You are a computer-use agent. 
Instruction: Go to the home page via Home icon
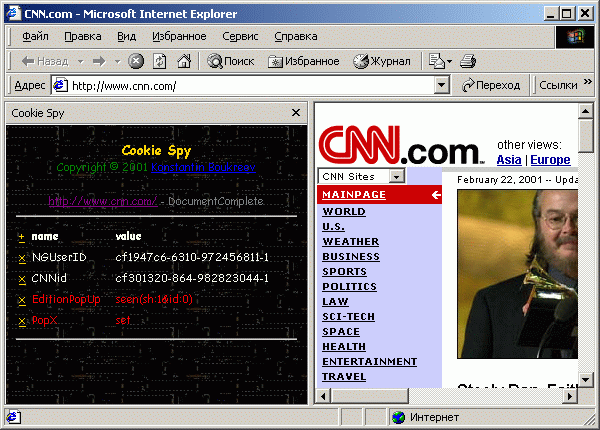184,61
